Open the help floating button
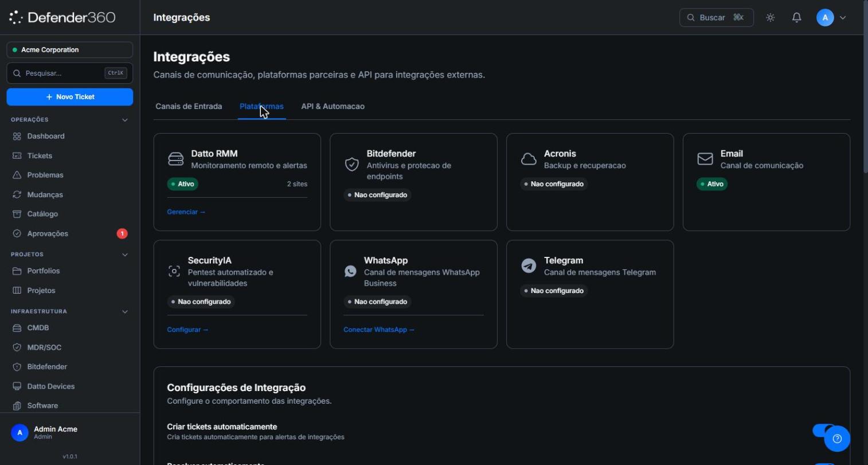The height and width of the screenshot is (465, 868). [837, 439]
